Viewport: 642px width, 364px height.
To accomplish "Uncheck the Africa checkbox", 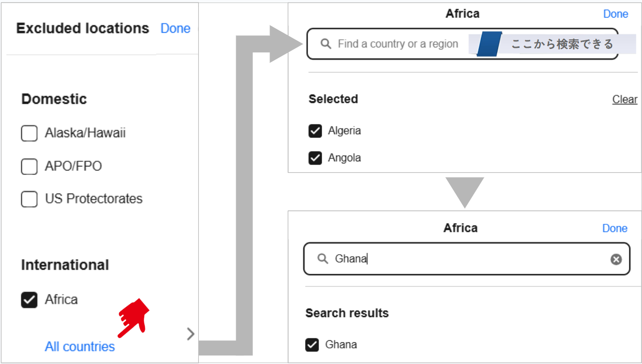I will point(29,300).
